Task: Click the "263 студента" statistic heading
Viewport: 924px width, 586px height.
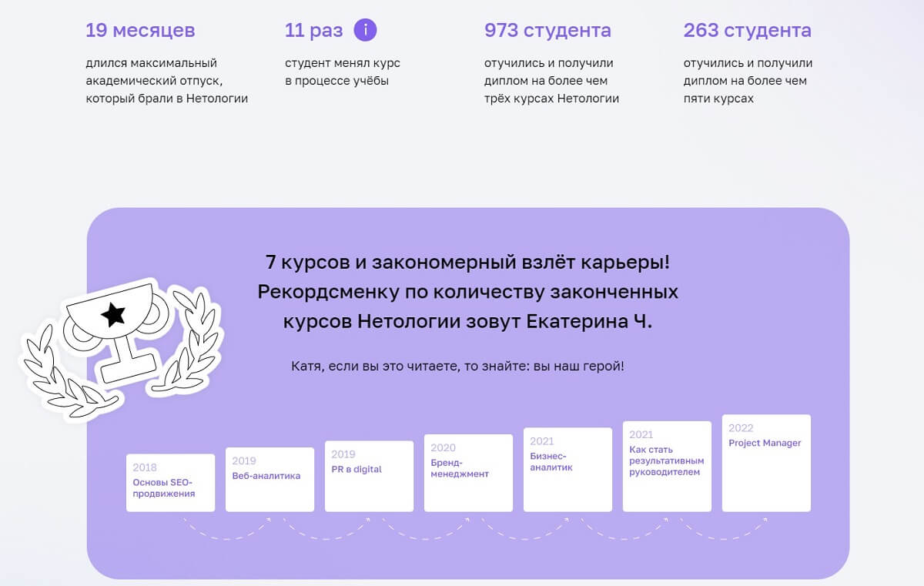Action: pyautogui.click(x=746, y=30)
